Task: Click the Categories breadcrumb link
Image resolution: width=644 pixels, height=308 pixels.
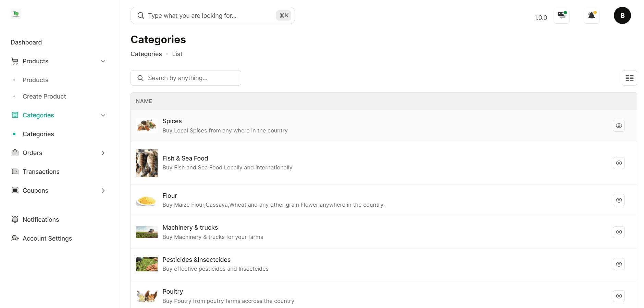Action: tap(146, 54)
